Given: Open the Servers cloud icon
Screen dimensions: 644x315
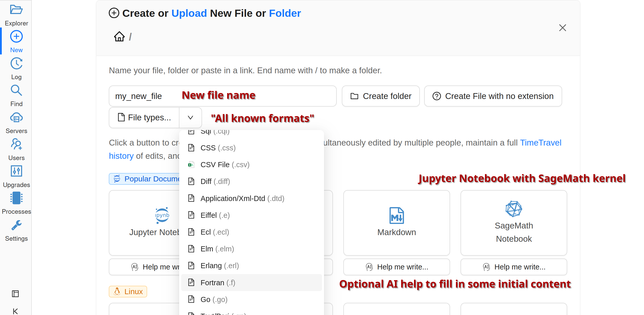Looking at the screenshot, I should click(x=16, y=118).
